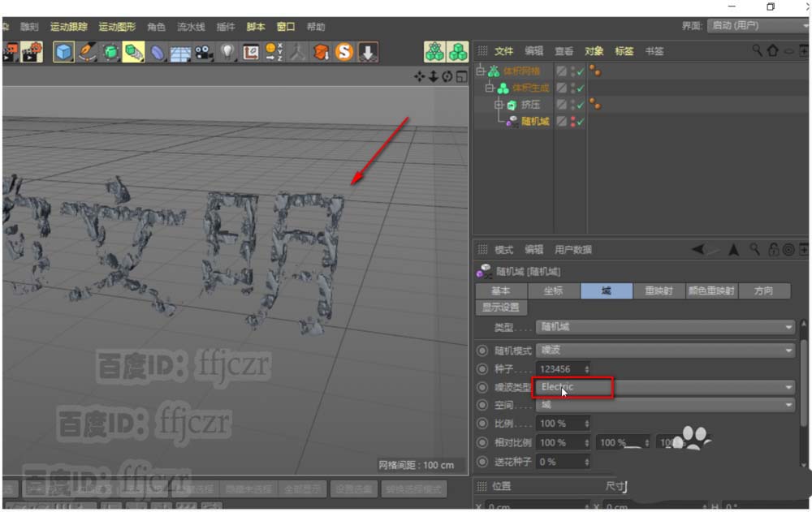This screenshot has height=512, width=812.
Task: Switch to the 重映射 tab
Action: point(659,290)
